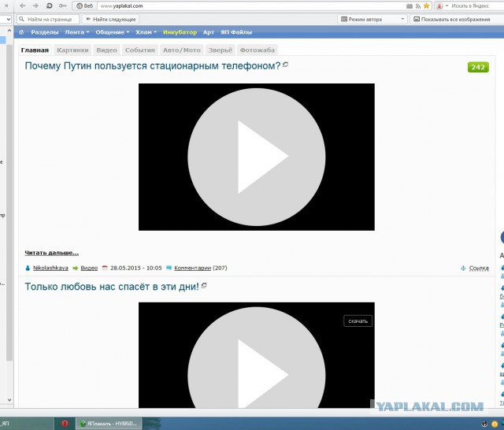Open the RSS feed icon in the address bar
This screenshot has height=430, width=504.
(418, 6)
